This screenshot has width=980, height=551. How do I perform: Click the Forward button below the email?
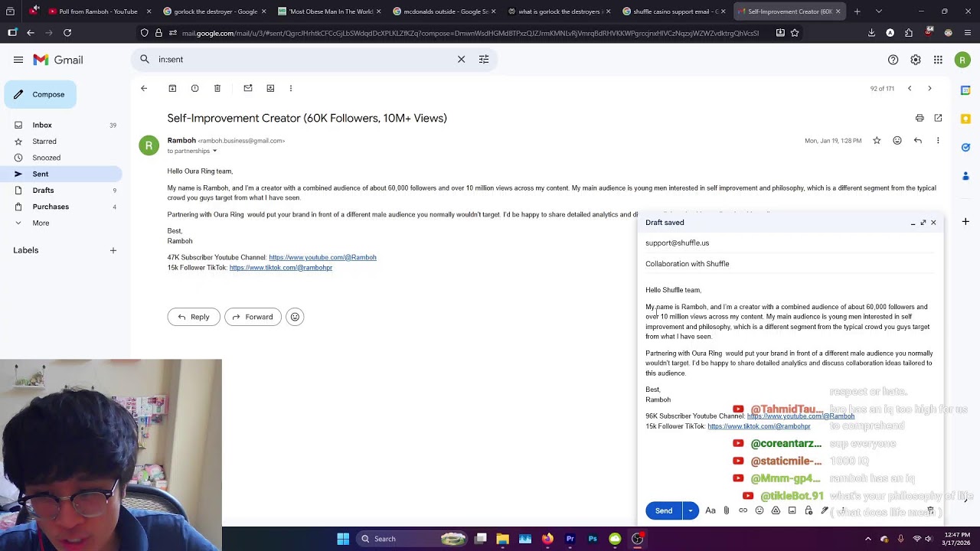tap(253, 317)
